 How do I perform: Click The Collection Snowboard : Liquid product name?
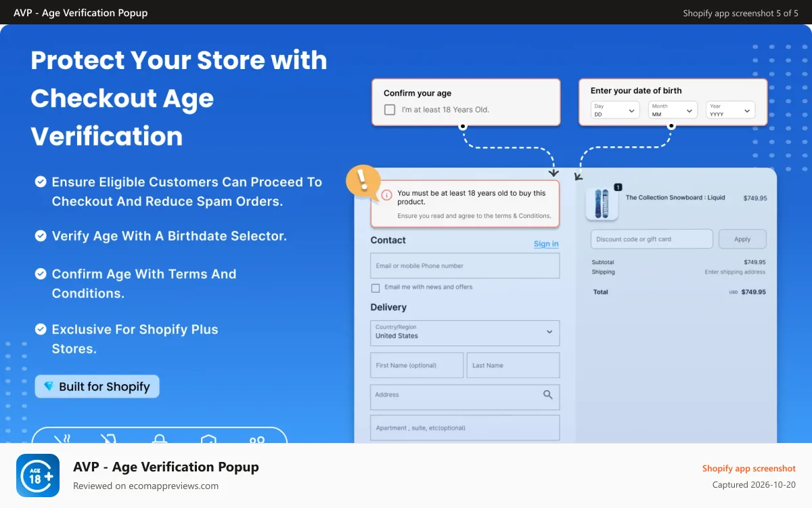pos(675,198)
